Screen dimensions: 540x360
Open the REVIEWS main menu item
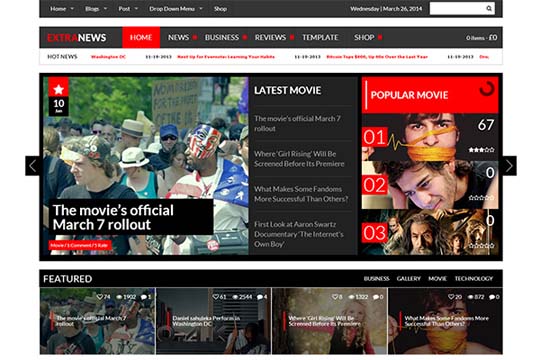[270, 37]
